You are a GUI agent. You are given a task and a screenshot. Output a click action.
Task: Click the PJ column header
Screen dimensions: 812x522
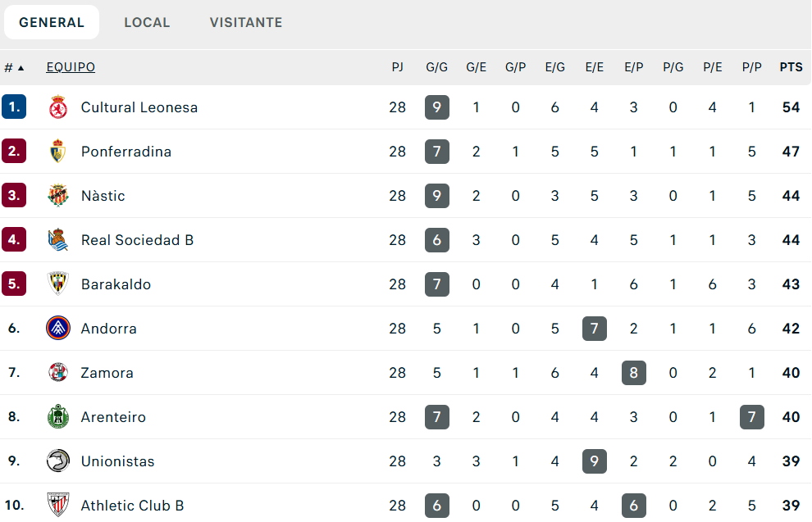coord(398,67)
